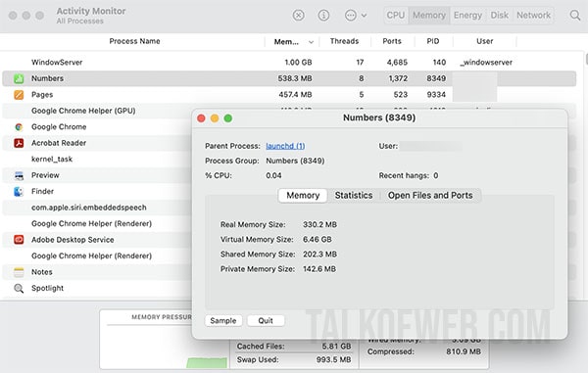Open the process info toolbar icon
The width and height of the screenshot is (588, 373).
(x=323, y=16)
